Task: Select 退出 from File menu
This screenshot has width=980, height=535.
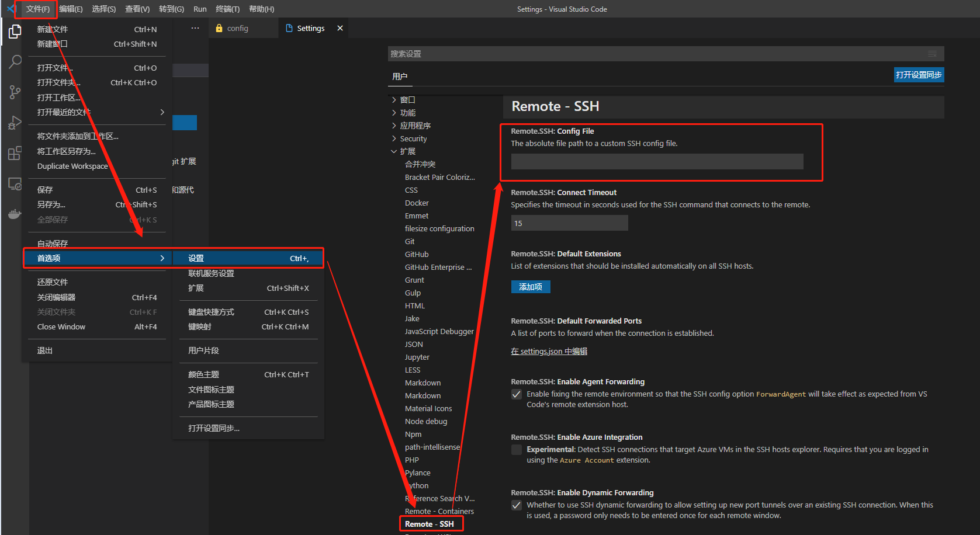Action: click(x=97, y=350)
